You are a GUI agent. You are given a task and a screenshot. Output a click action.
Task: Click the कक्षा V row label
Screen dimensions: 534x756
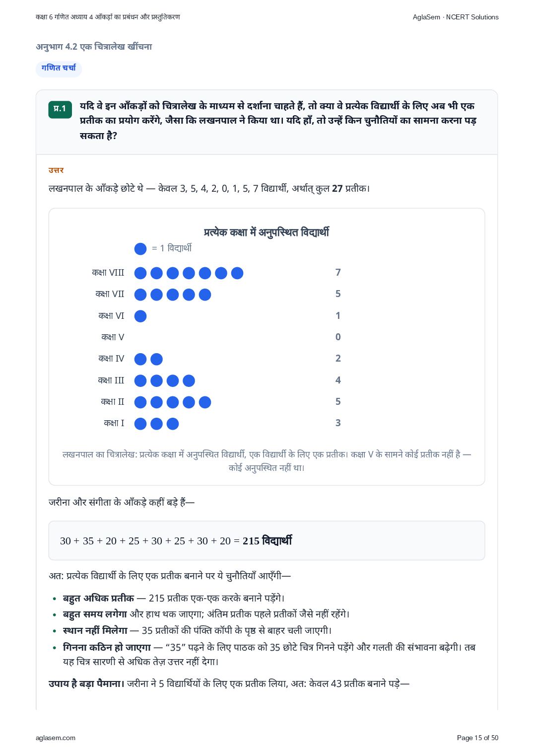(113, 337)
